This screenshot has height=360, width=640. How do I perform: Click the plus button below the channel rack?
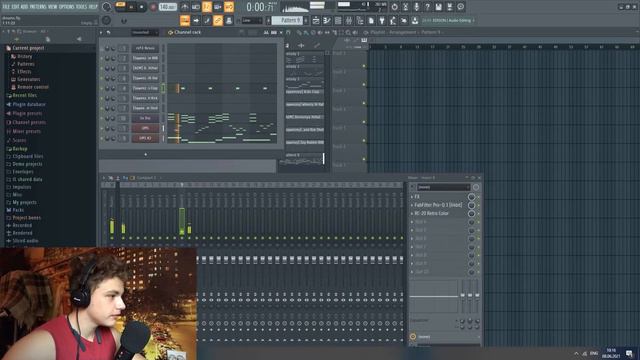tap(146, 154)
